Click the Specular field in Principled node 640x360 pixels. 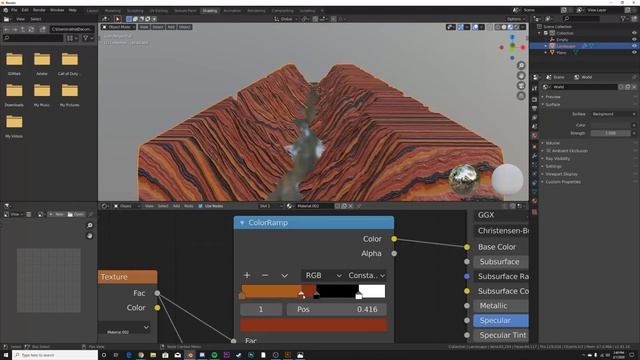point(501,320)
